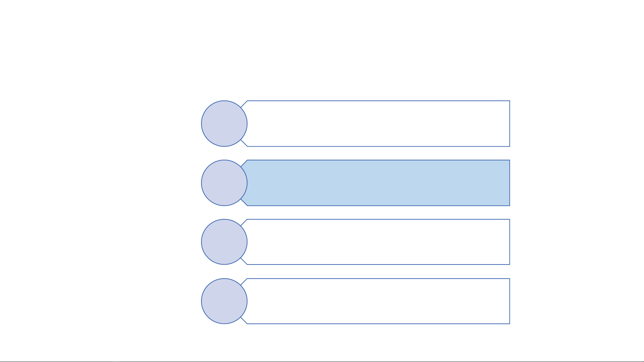Click the fourth rectangle in the list
This screenshot has height=362, width=644.
coord(378,301)
